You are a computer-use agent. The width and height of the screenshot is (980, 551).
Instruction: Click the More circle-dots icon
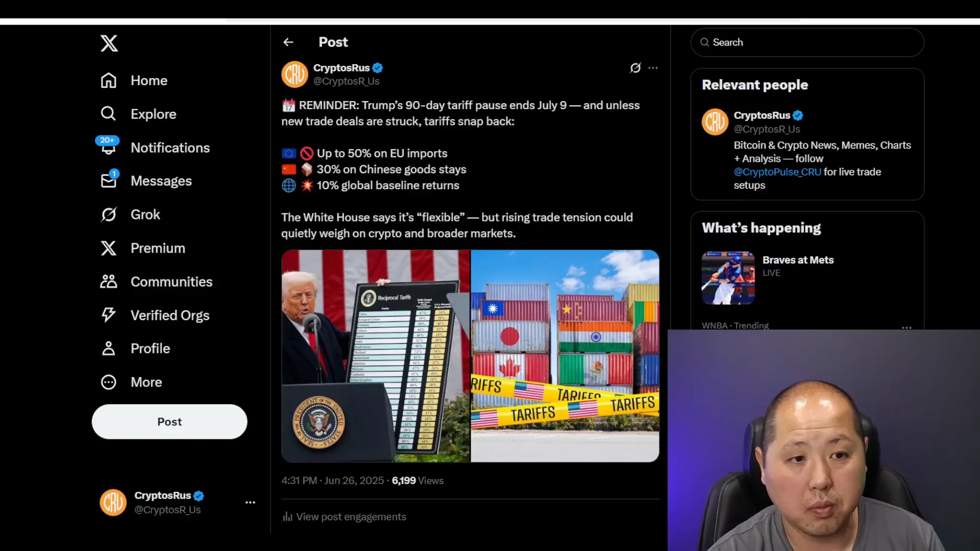coord(108,382)
